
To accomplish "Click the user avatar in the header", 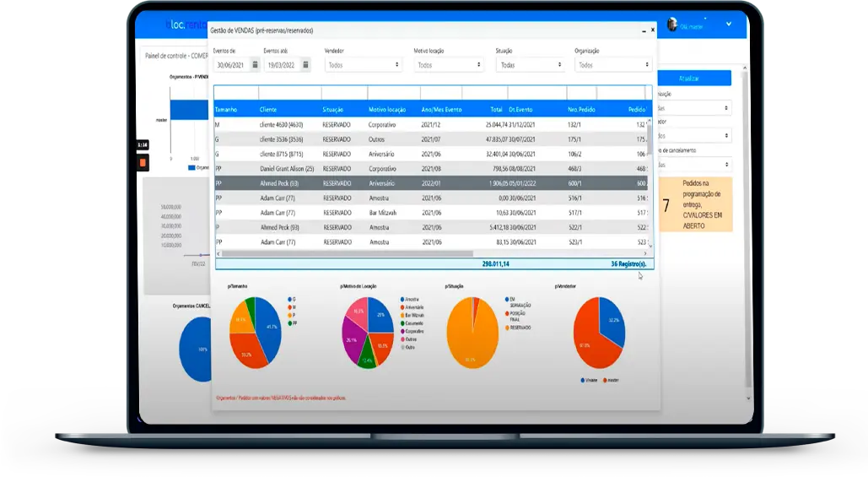I will point(672,24).
